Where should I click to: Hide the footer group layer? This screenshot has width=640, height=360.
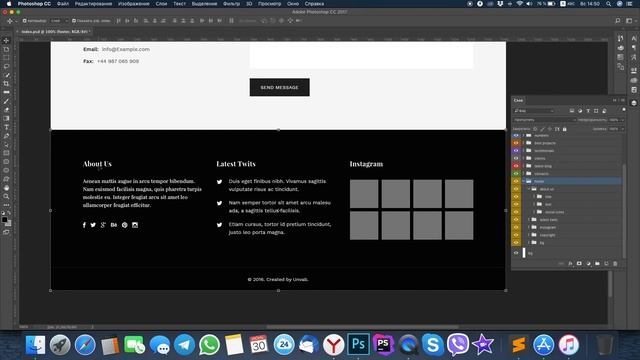(516, 181)
